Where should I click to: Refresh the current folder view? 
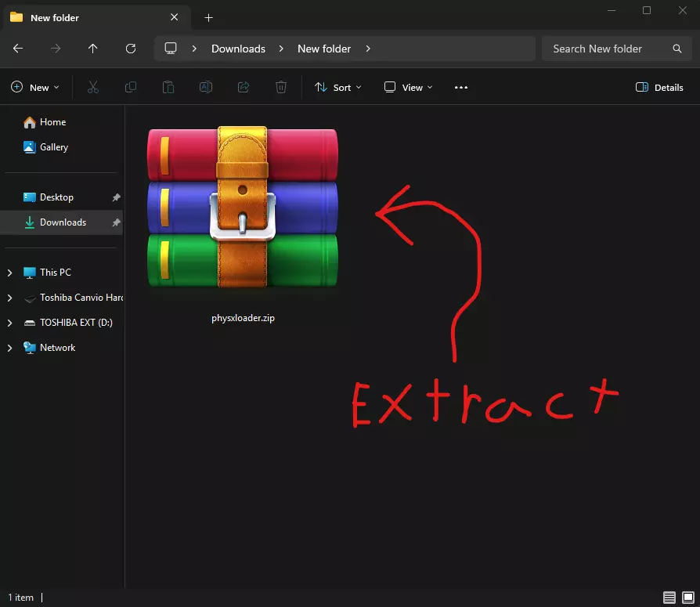[130, 49]
